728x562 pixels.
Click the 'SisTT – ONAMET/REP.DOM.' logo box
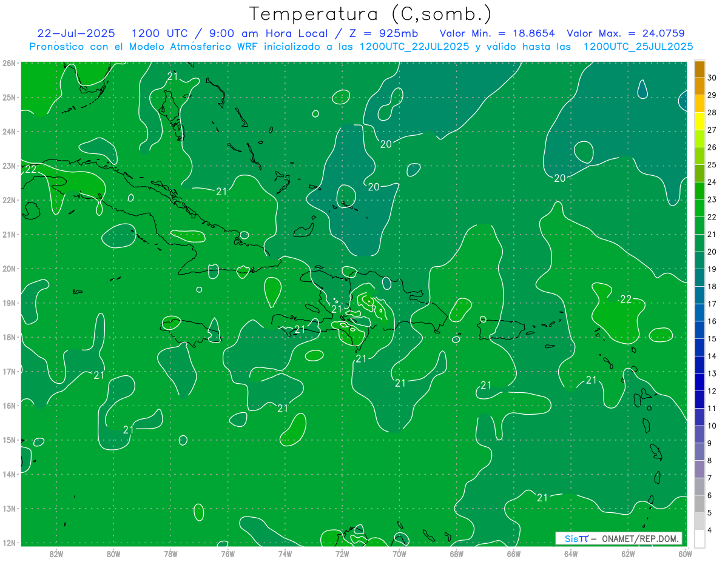pyautogui.click(x=619, y=538)
